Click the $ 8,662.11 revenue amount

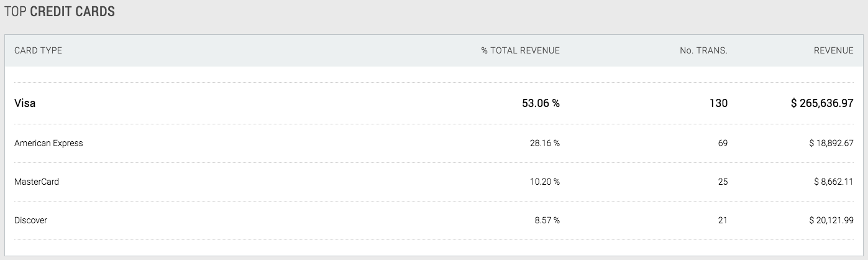coord(833,182)
